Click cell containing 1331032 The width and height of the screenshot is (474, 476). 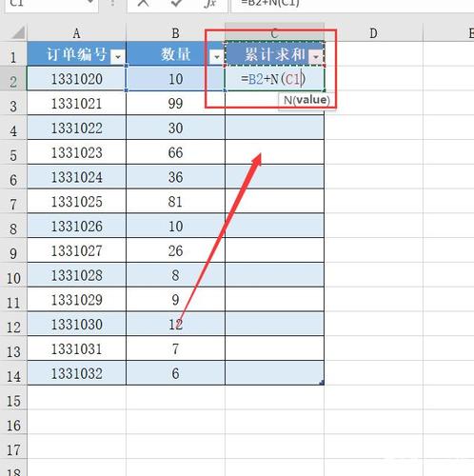tap(76, 373)
